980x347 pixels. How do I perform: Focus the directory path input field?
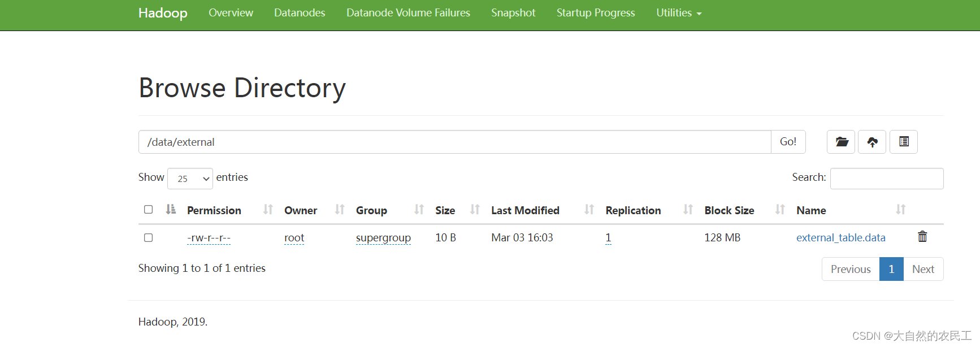click(x=455, y=142)
